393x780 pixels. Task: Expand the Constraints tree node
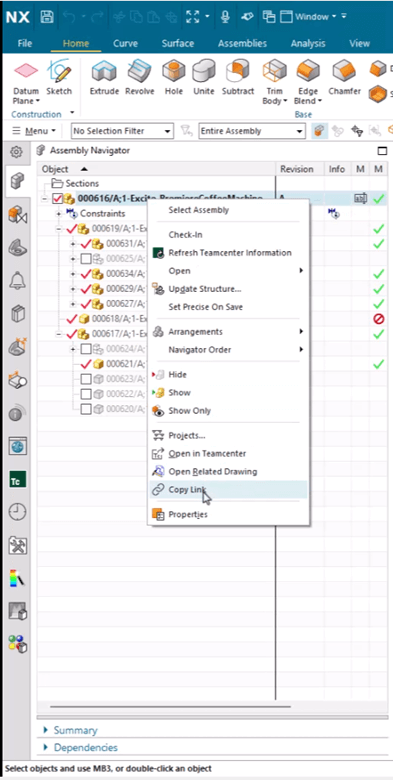[x=59, y=214]
